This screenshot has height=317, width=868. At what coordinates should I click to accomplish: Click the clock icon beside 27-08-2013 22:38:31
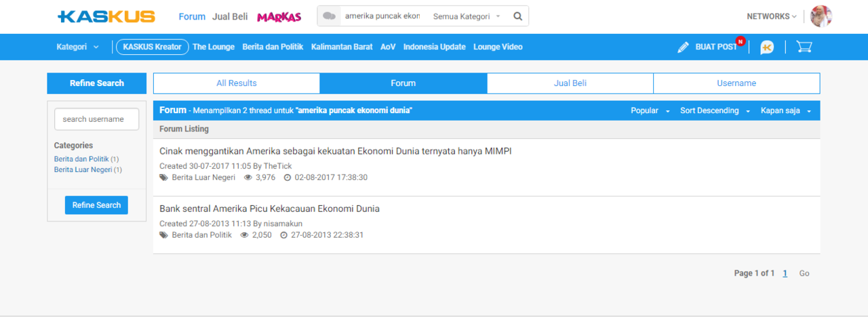click(x=283, y=235)
